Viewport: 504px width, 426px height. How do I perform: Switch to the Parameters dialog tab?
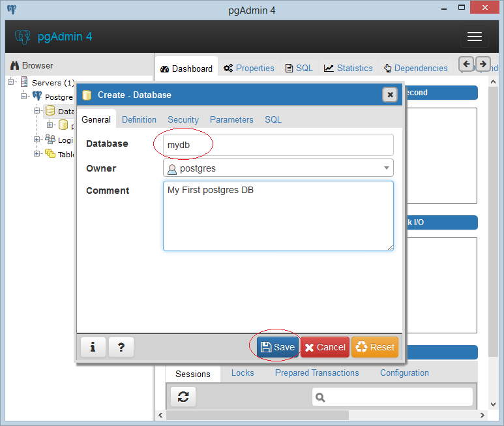(x=231, y=119)
